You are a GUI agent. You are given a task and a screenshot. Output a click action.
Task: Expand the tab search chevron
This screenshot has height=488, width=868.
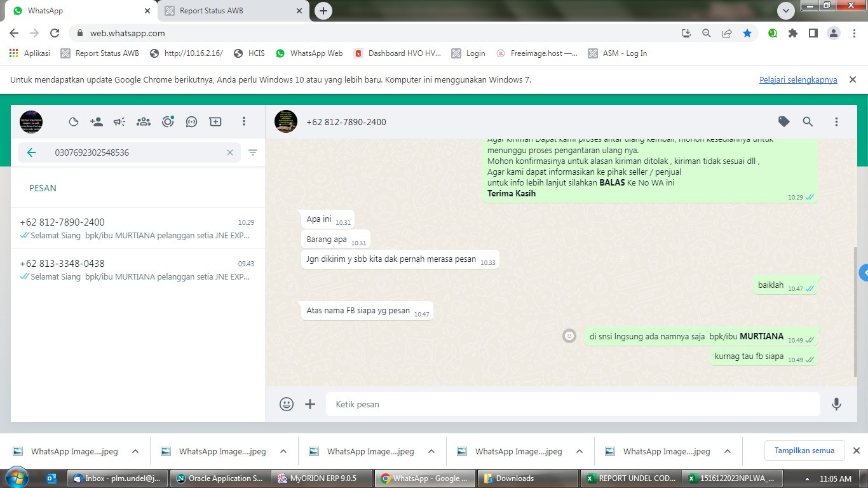click(x=786, y=11)
